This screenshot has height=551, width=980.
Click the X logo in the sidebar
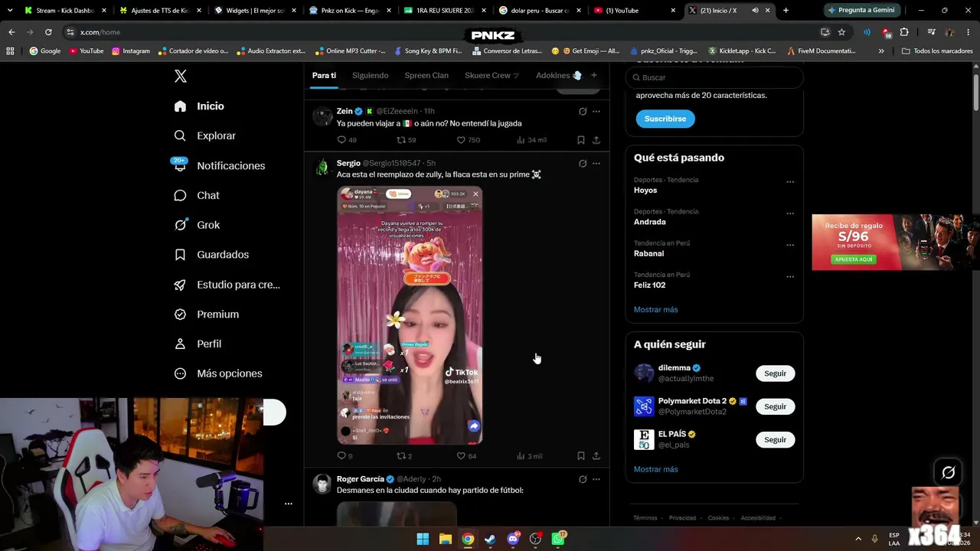(181, 76)
